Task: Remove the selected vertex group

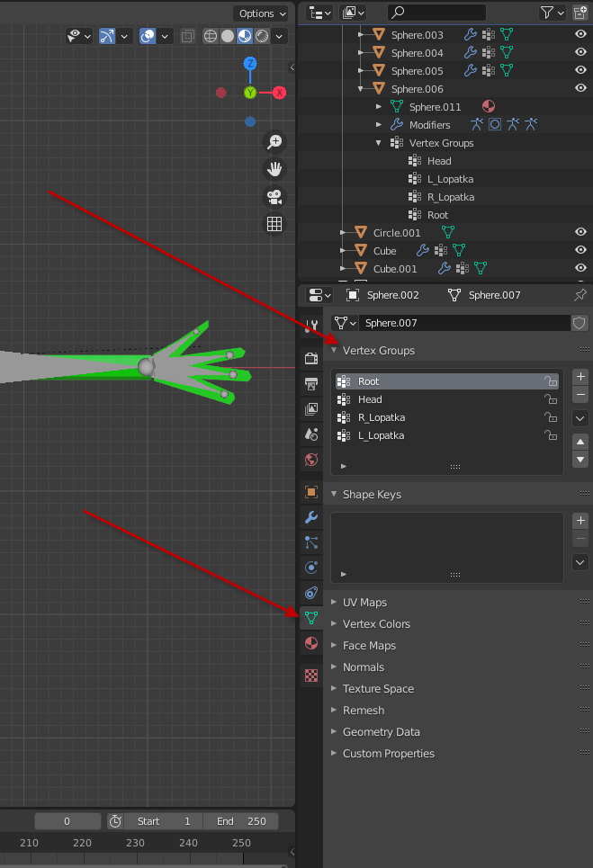Action: pyautogui.click(x=580, y=395)
